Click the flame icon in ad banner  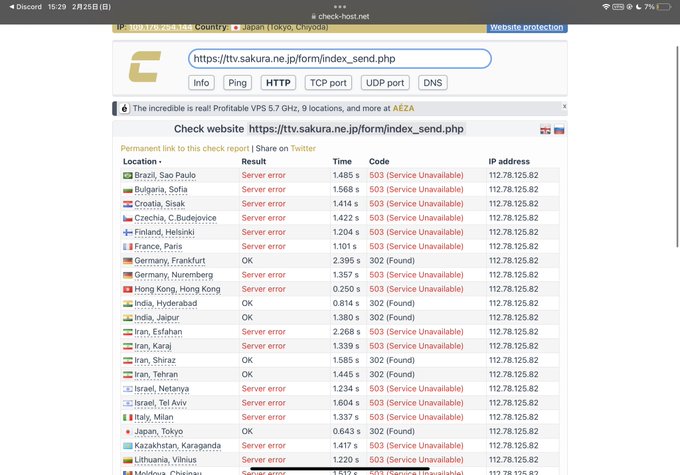point(124,108)
